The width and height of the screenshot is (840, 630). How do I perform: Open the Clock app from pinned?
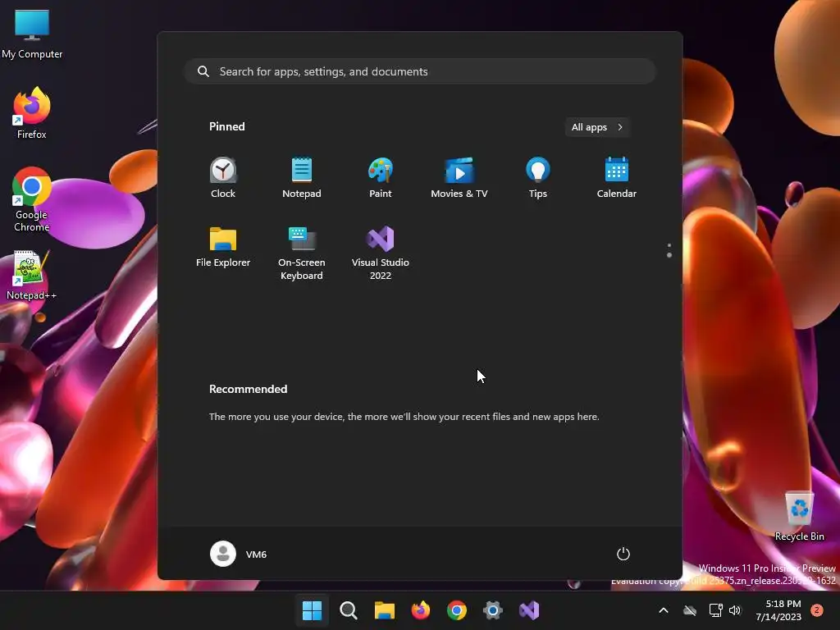pyautogui.click(x=223, y=178)
